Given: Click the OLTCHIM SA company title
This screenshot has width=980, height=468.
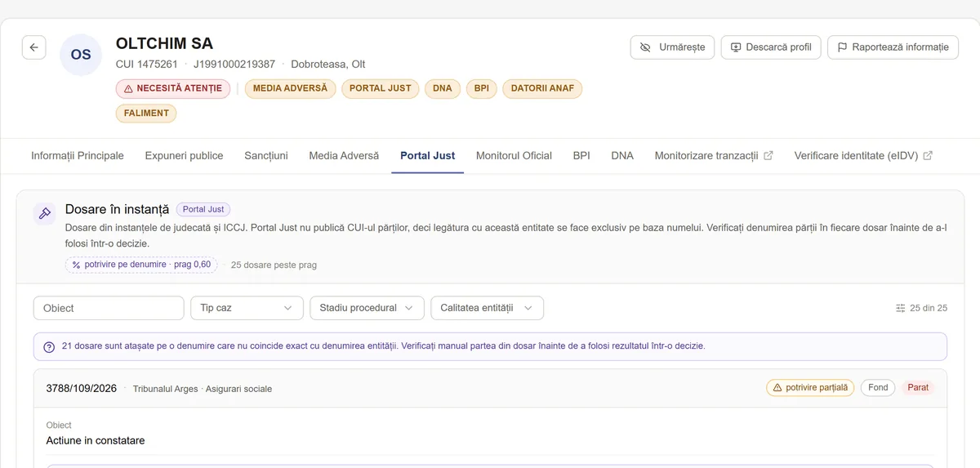Looking at the screenshot, I should 164,43.
